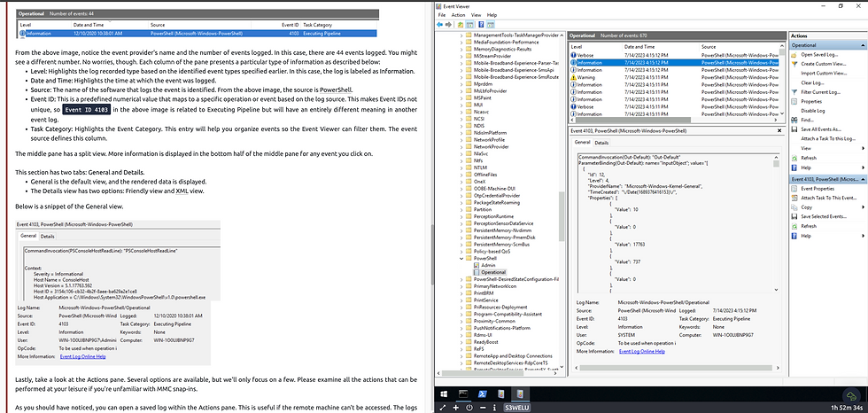Viewport: 868px width, 413px height.
Task: Open the View menu
Action: click(x=477, y=15)
